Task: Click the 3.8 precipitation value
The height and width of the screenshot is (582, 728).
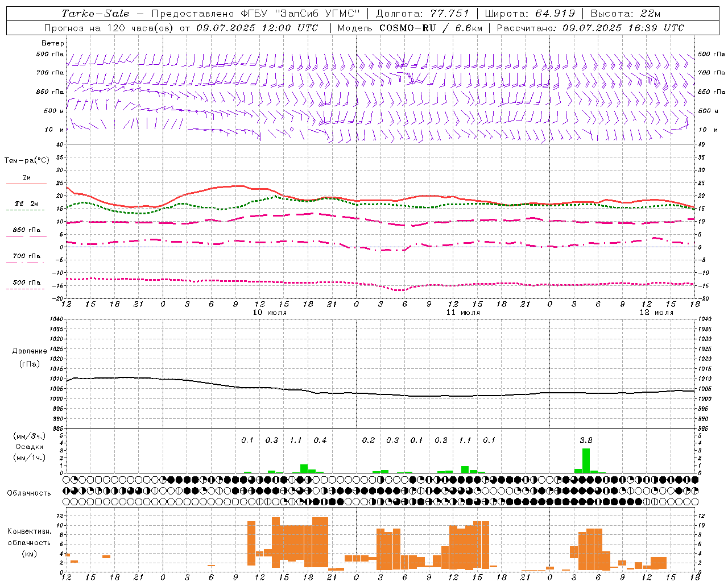Action: click(x=586, y=440)
